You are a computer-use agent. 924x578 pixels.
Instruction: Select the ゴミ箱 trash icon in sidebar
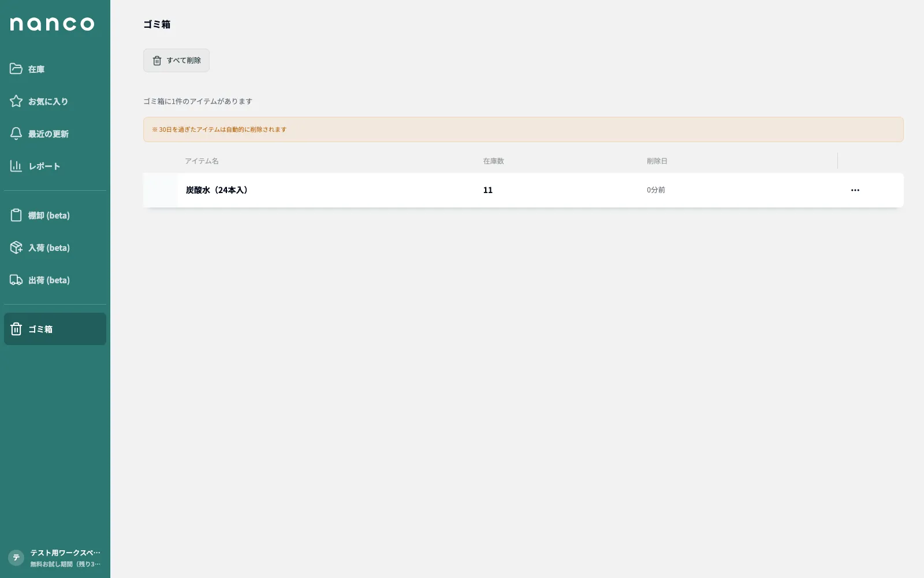point(16,329)
